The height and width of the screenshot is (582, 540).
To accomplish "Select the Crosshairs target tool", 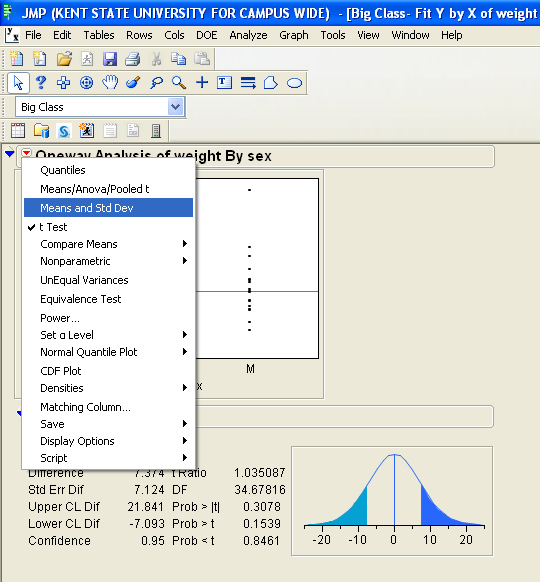I will click(86, 82).
